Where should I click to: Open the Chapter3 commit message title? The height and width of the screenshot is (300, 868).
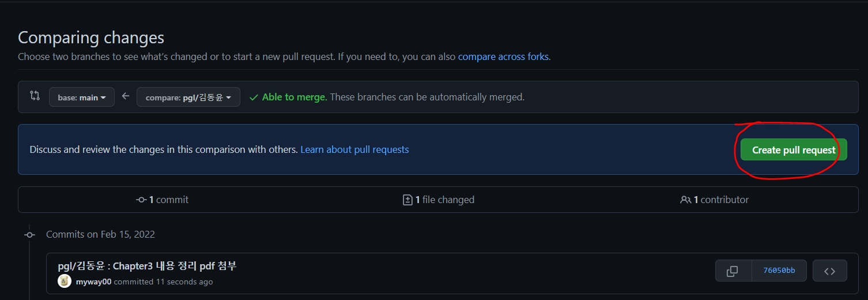coord(147,266)
